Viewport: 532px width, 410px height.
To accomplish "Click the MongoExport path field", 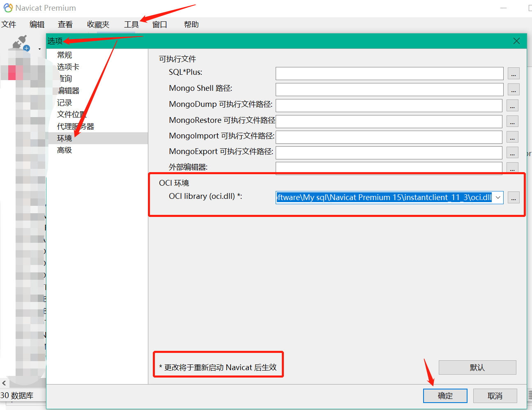I will (x=389, y=153).
